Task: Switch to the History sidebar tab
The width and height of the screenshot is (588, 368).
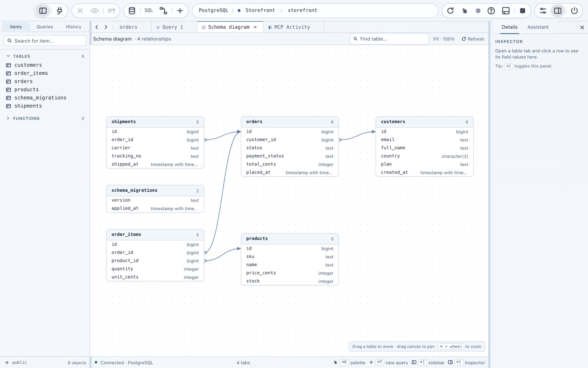Action: [x=73, y=27]
